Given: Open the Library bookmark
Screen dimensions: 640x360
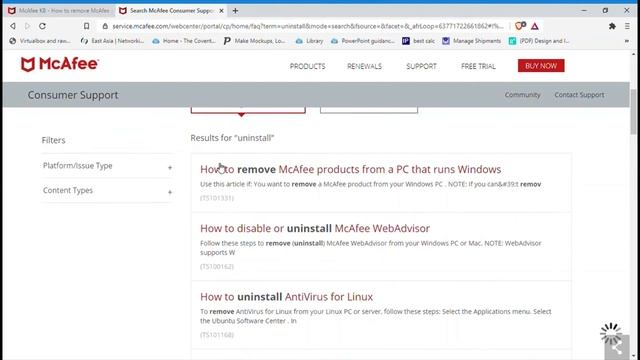Looking at the screenshot, I should point(309,41).
